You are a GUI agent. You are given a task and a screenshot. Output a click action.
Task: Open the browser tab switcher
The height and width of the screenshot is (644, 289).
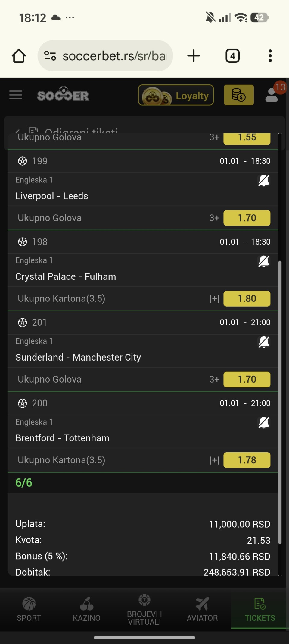(232, 56)
